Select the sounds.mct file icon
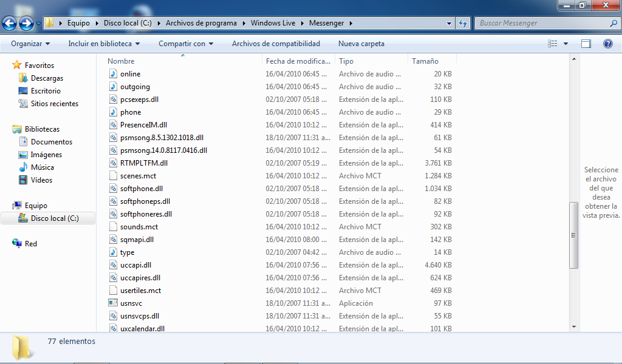The image size is (622, 364). [x=113, y=226]
